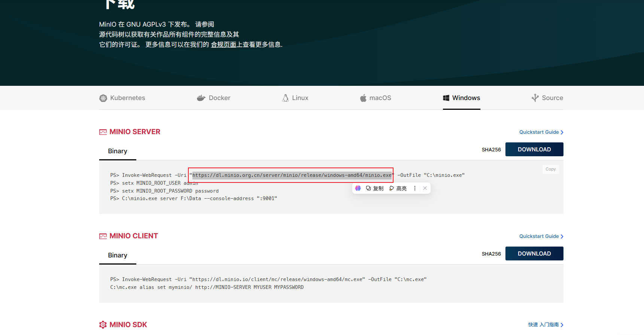
Task: Open the Source tab
Action: click(547, 98)
